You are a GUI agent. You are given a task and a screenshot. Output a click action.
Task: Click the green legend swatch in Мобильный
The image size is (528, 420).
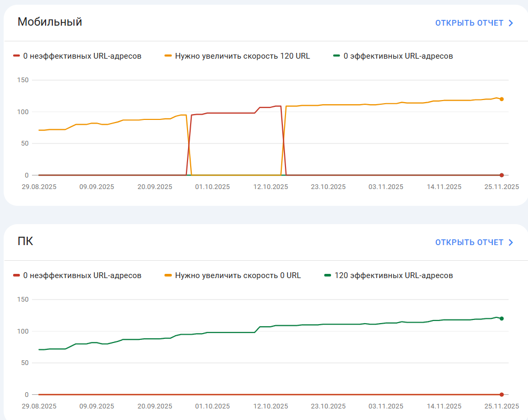[336, 56]
